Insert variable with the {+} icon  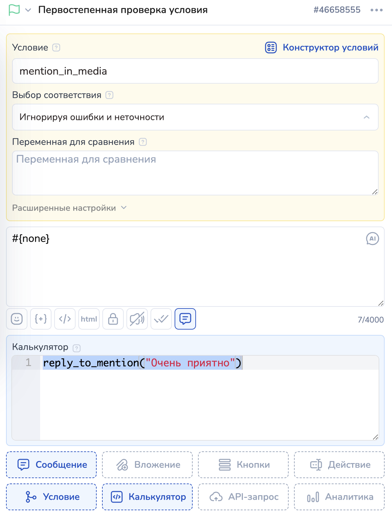pyautogui.click(x=41, y=319)
